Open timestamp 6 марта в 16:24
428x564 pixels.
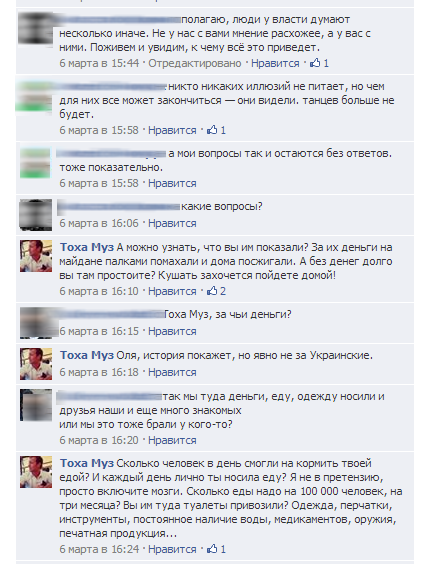(99, 549)
